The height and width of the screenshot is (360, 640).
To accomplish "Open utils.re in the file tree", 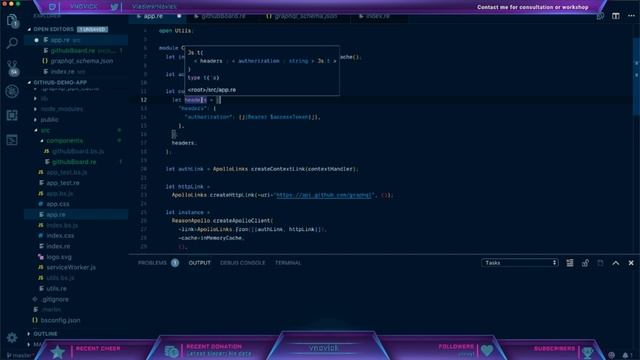I will (56, 289).
